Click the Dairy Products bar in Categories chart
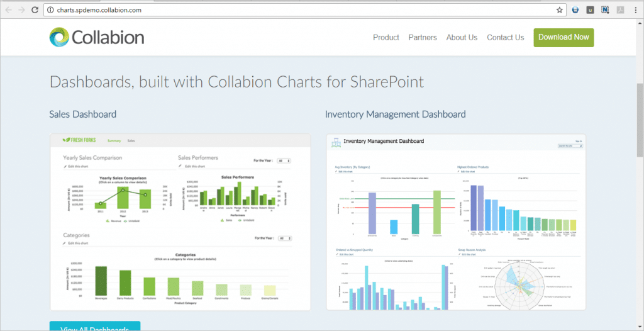 tap(125, 283)
